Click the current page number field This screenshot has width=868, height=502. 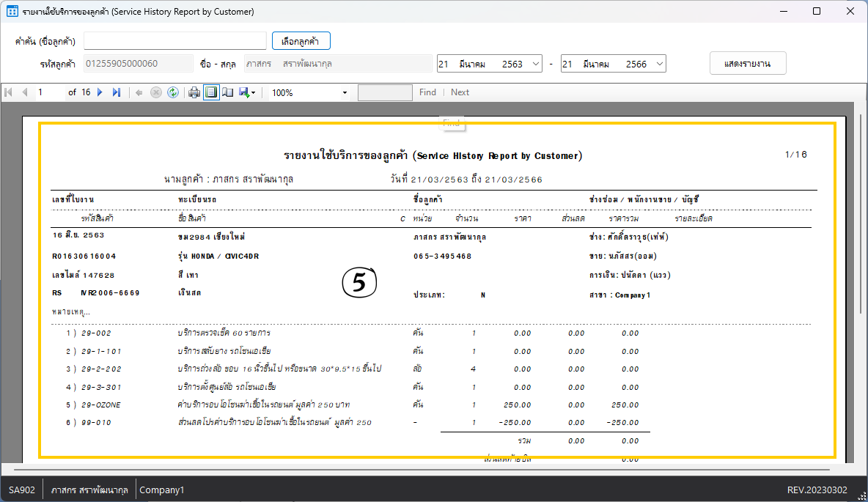click(x=50, y=92)
